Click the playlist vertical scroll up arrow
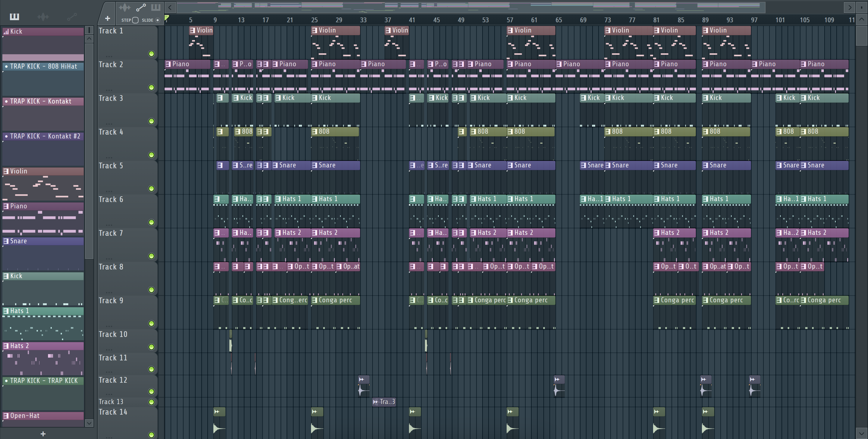This screenshot has height=439, width=868. pyautogui.click(x=861, y=19)
